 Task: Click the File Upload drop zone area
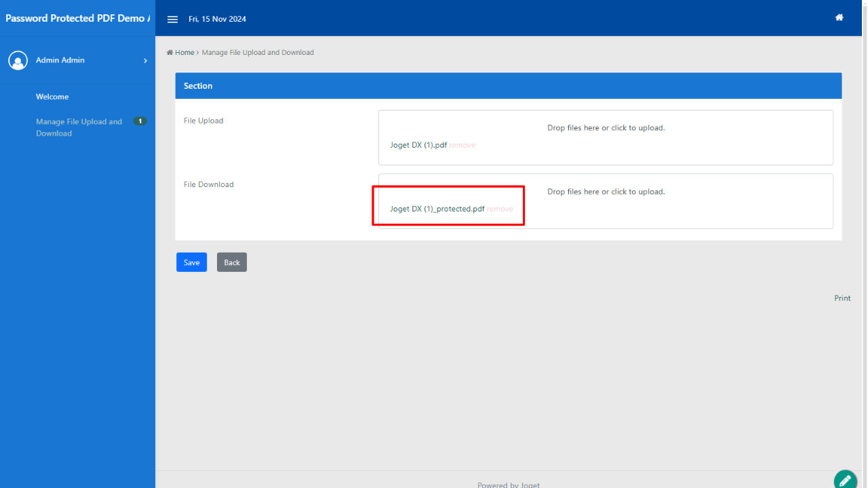(606, 128)
